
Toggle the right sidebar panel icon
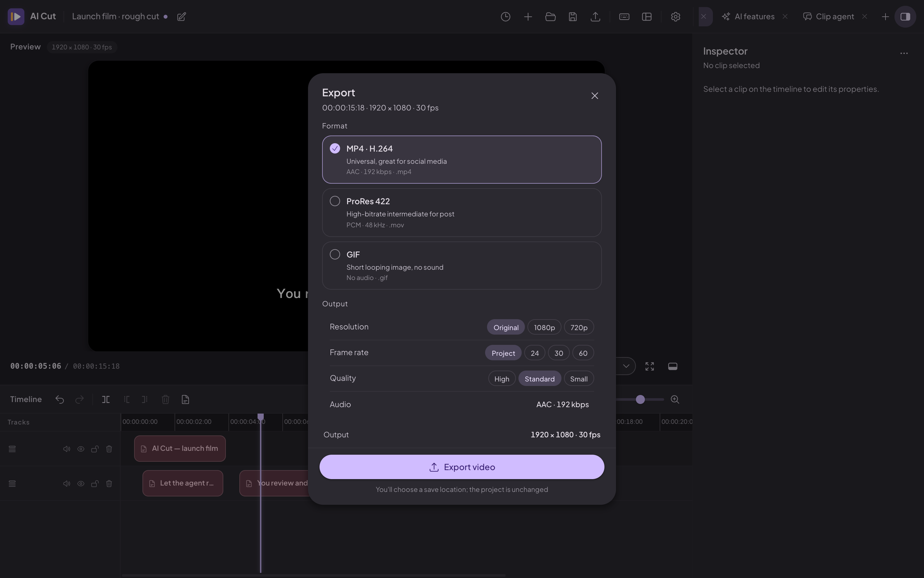(905, 16)
